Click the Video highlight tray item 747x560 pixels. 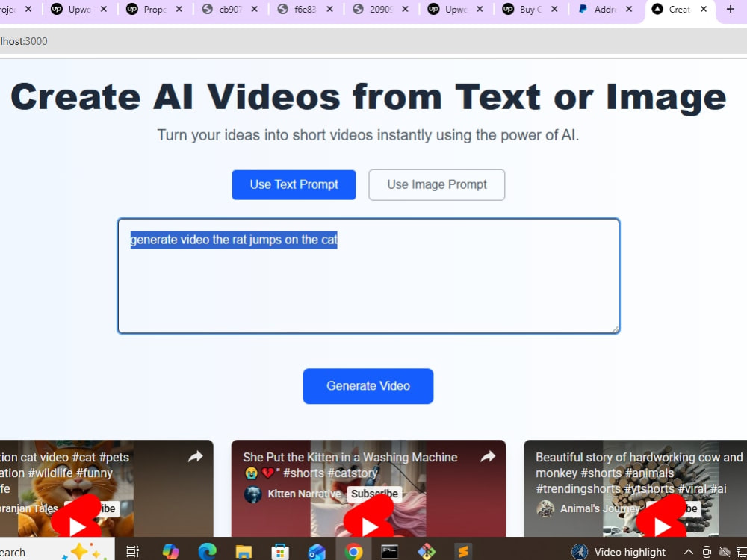619,552
